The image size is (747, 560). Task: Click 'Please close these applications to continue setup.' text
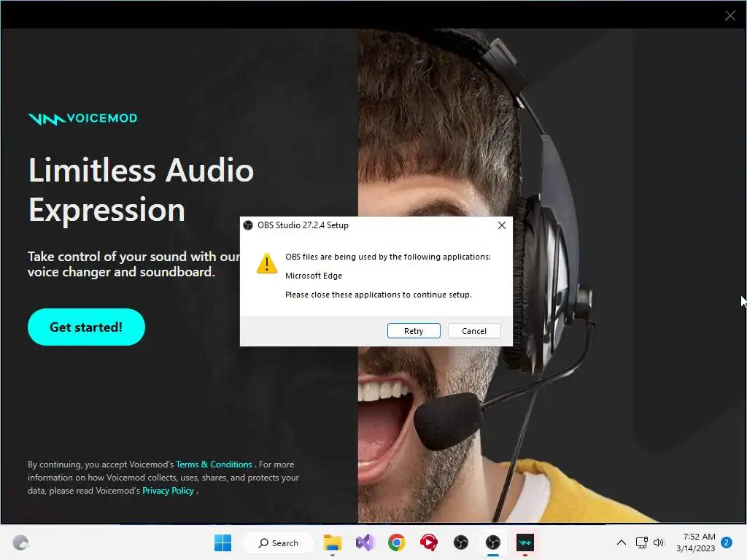pos(379,295)
